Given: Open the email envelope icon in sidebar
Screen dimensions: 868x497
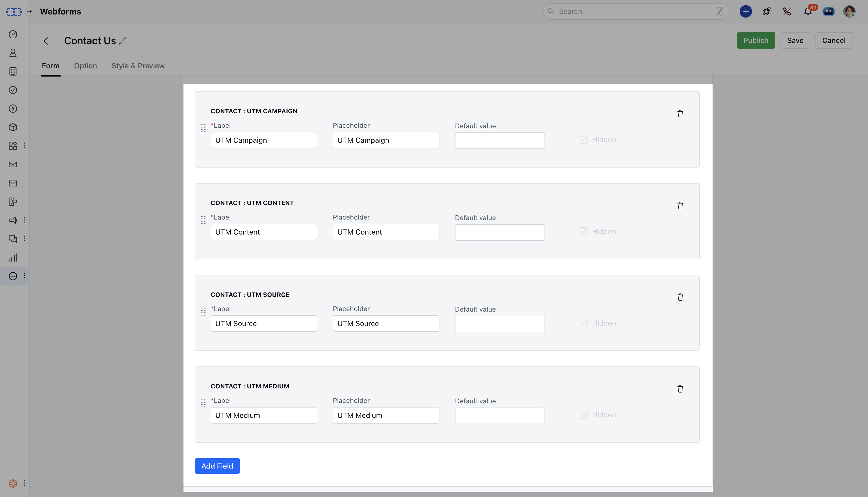Looking at the screenshot, I should click(x=13, y=164).
